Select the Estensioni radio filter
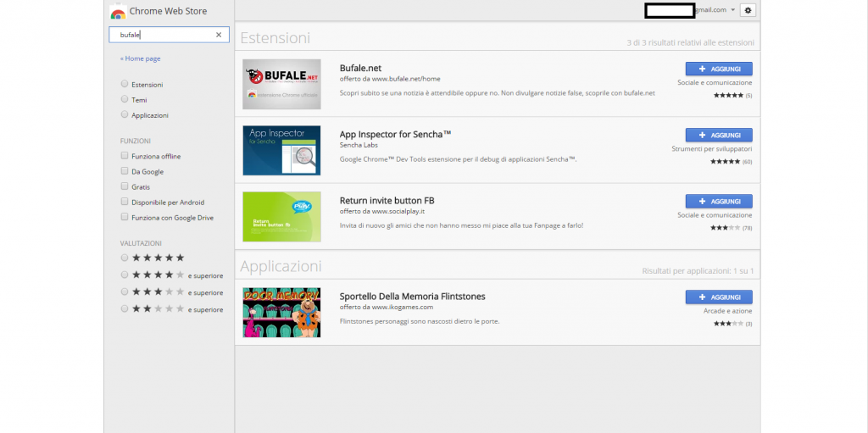This screenshot has height=433, width=868. tap(125, 84)
